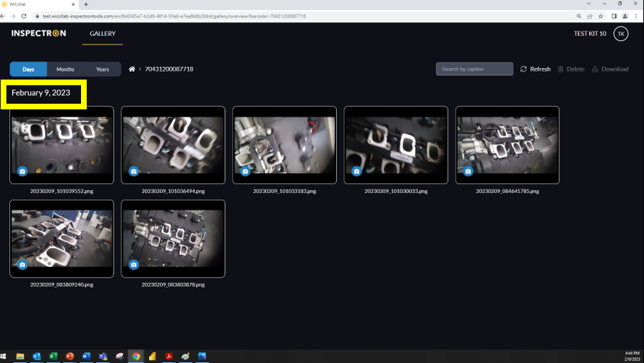The image size is (644, 363).
Task: Open the Gallery tab in the navigation
Action: tap(102, 33)
